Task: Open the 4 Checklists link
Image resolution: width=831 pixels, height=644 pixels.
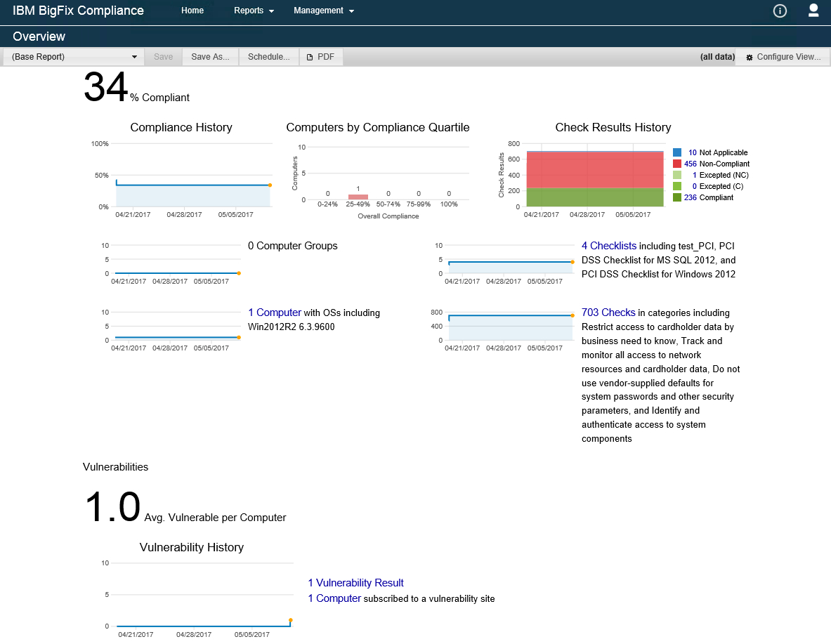Action: 609,246
